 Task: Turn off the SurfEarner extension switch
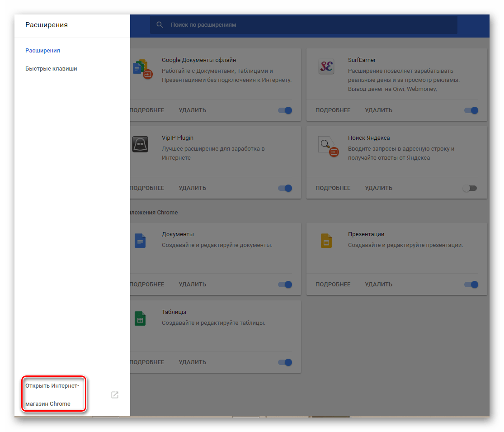[x=471, y=110]
